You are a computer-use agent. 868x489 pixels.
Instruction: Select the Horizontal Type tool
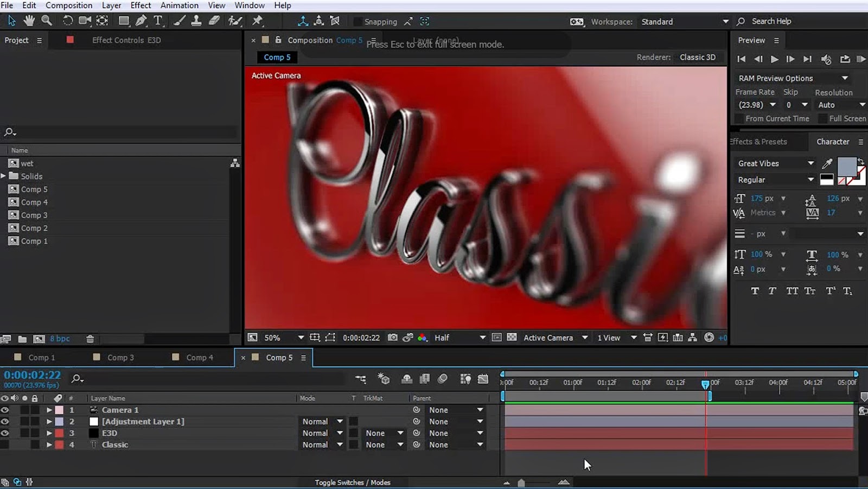point(158,21)
